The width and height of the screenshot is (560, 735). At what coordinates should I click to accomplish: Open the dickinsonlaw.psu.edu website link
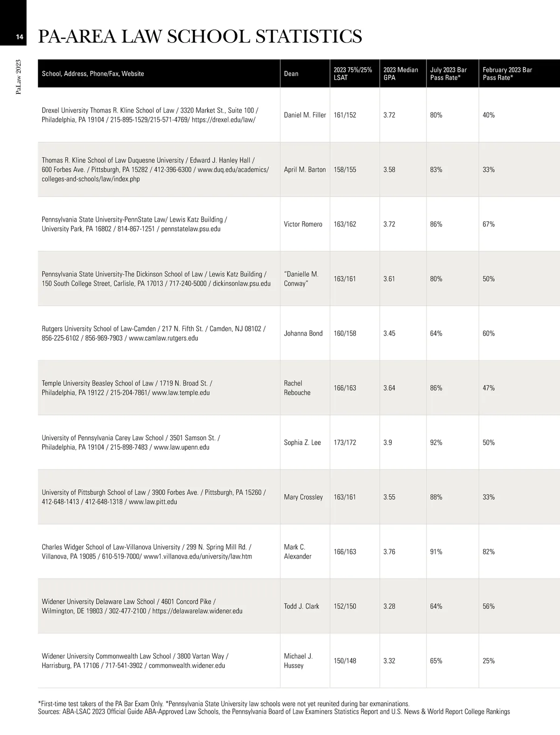(241, 284)
